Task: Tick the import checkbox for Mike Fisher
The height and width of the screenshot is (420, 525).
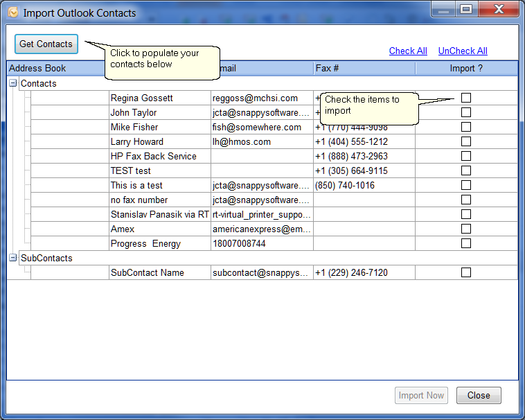Action: pos(466,127)
